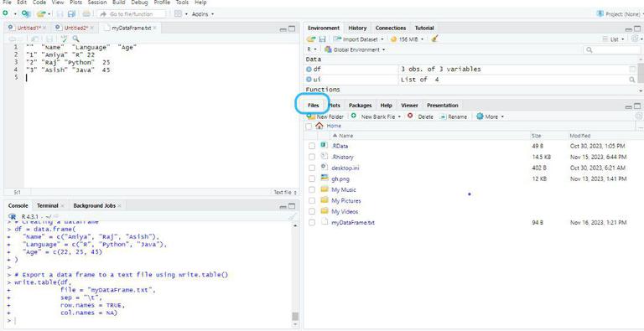
Task: Open myDataFrame.txt from the file list
Action: [x=353, y=223]
